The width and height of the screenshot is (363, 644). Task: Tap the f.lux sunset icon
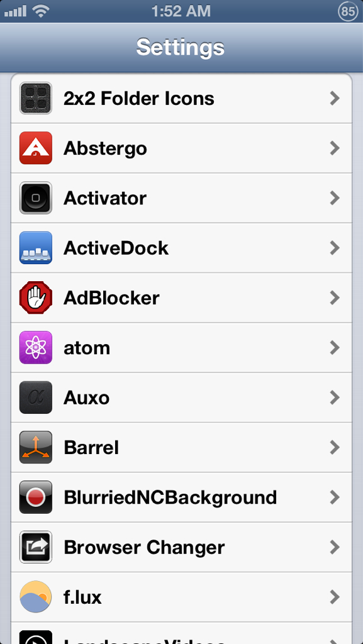coord(36,597)
